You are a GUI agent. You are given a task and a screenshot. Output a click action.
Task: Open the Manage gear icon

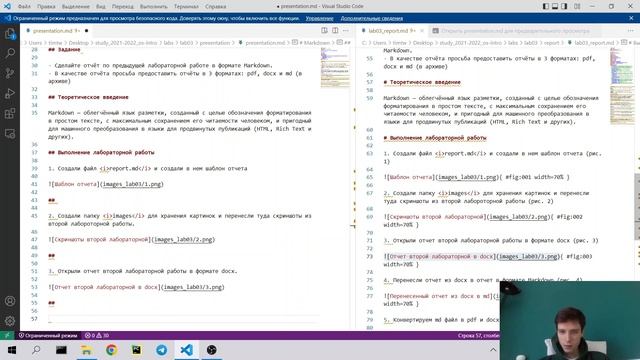pyautogui.click(x=10, y=321)
